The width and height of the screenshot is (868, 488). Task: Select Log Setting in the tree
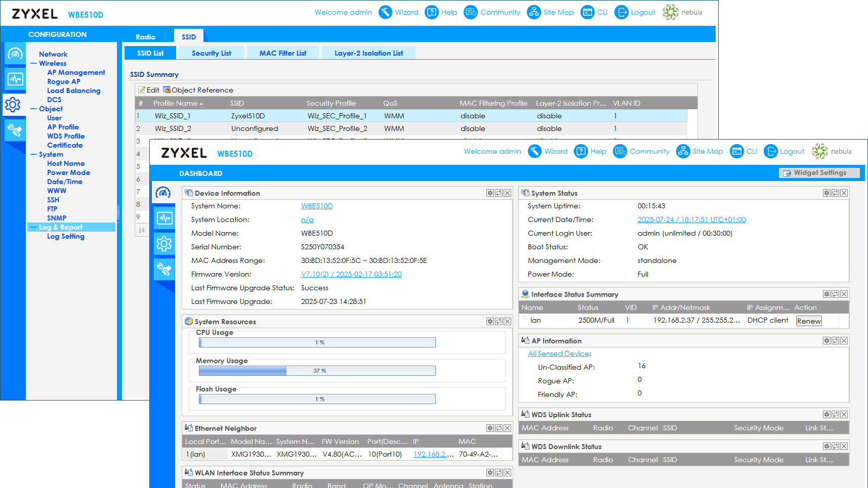point(66,236)
